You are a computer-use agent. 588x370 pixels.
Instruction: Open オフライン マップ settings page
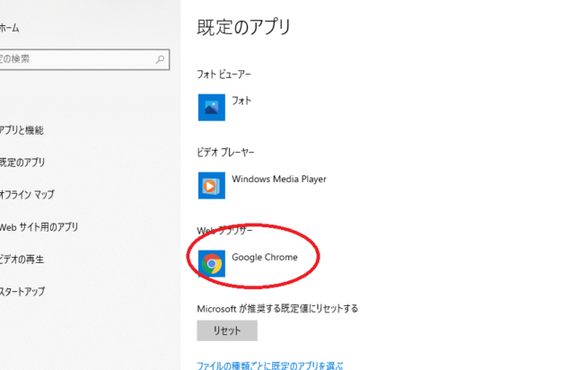pyautogui.click(x=27, y=195)
